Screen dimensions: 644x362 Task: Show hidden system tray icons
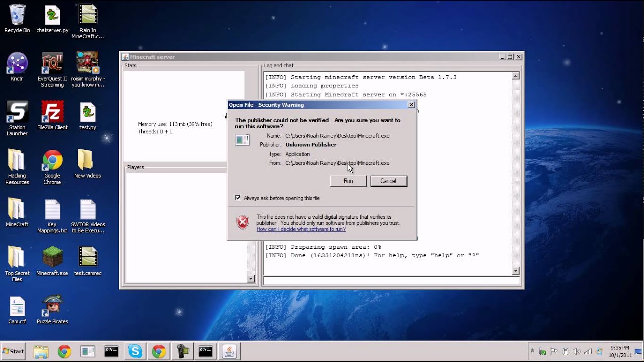[x=532, y=351]
